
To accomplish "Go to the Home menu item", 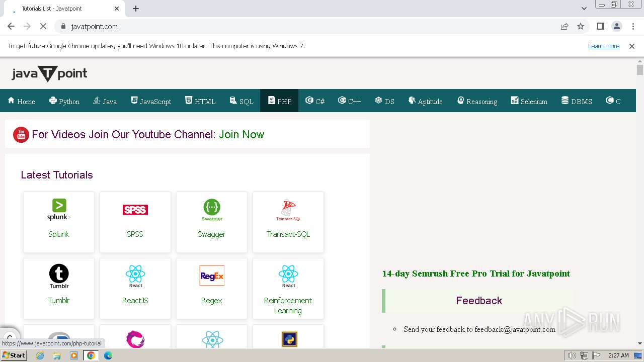I will coord(22,101).
